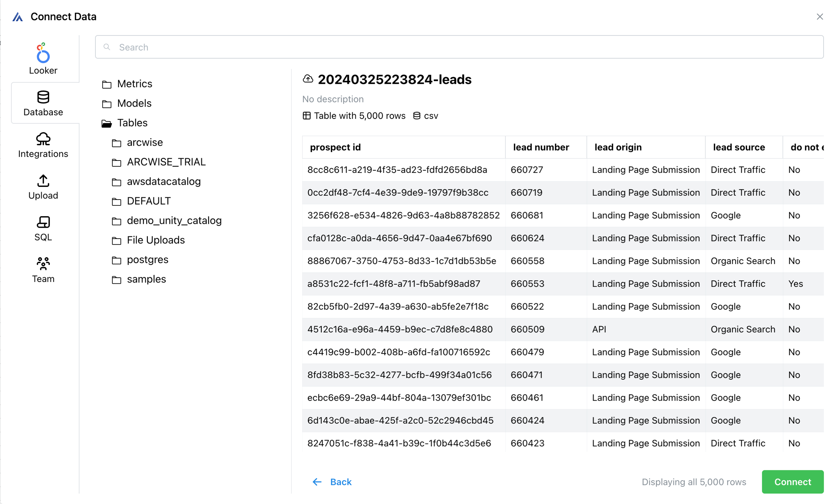The height and width of the screenshot is (504, 833).
Task: Open the Integrations cloud icon
Action: tap(43, 139)
